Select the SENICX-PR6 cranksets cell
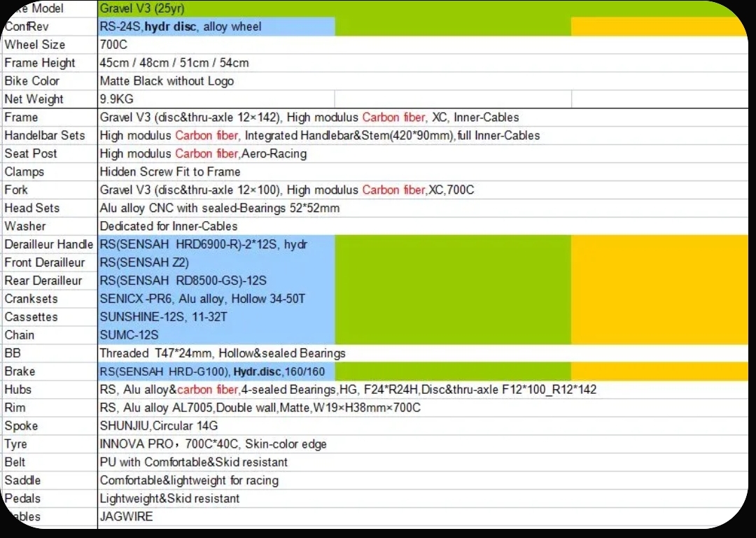Viewport: 756px width, 538px height. [x=203, y=299]
